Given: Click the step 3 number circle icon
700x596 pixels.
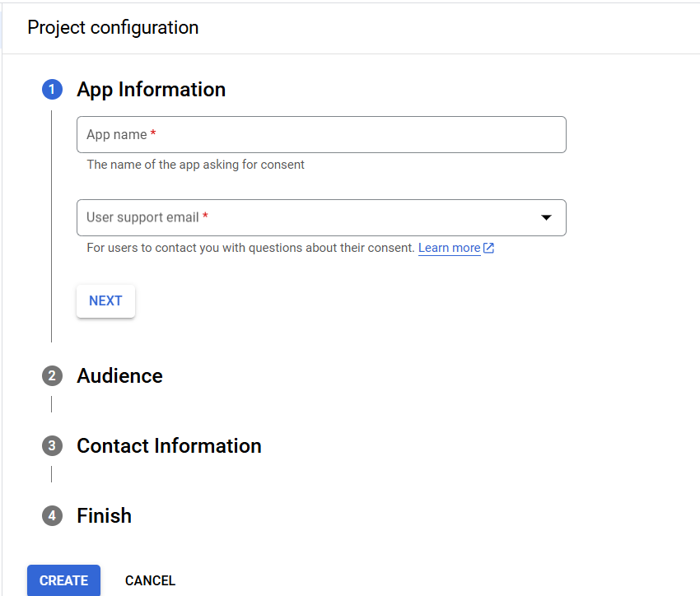Looking at the screenshot, I should coord(52,445).
